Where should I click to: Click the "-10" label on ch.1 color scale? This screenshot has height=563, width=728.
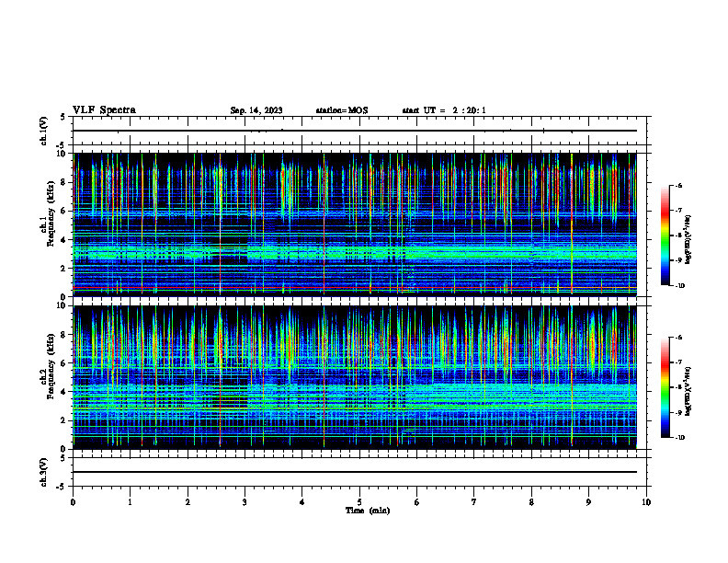click(x=680, y=286)
